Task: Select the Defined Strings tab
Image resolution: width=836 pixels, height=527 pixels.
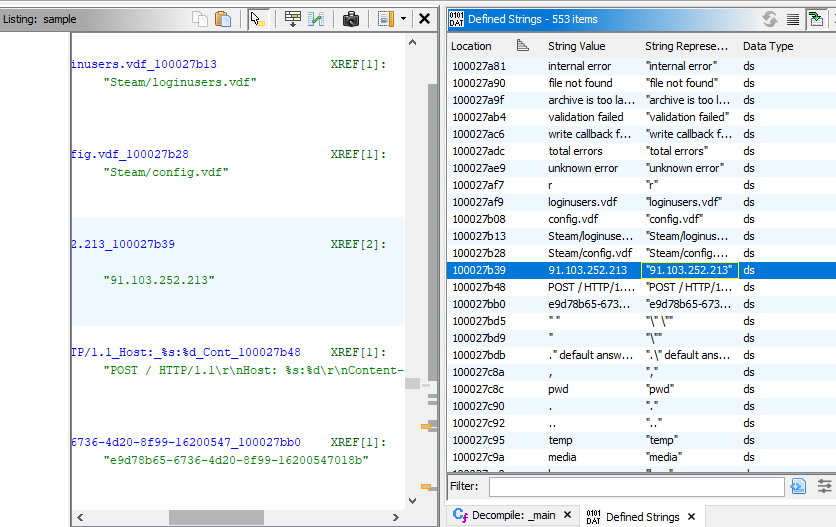Action: [x=641, y=516]
